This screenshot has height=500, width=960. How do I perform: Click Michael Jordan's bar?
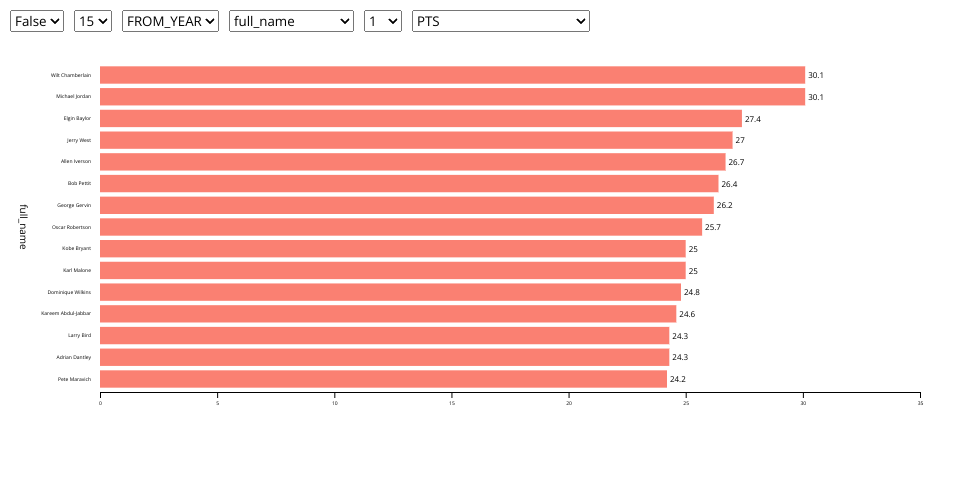point(452,97)
